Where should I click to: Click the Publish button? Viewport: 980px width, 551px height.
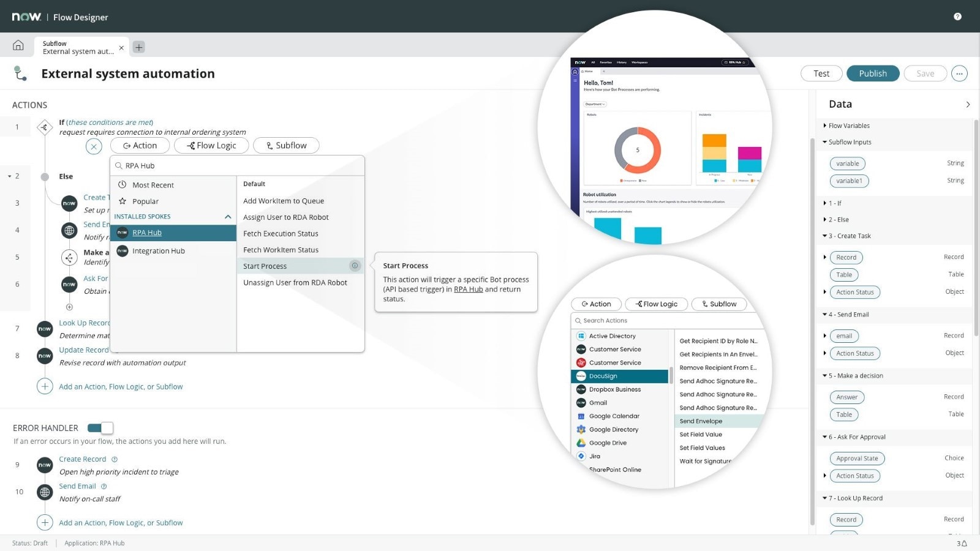click(873, 73)
